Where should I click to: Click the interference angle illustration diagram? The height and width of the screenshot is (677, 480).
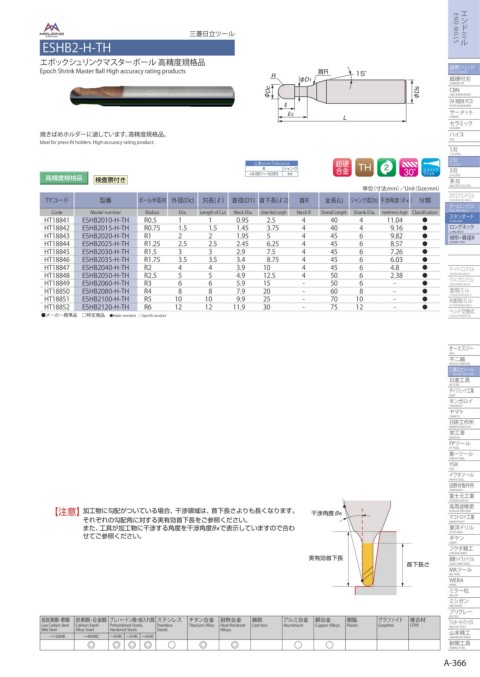coord(370,547)
